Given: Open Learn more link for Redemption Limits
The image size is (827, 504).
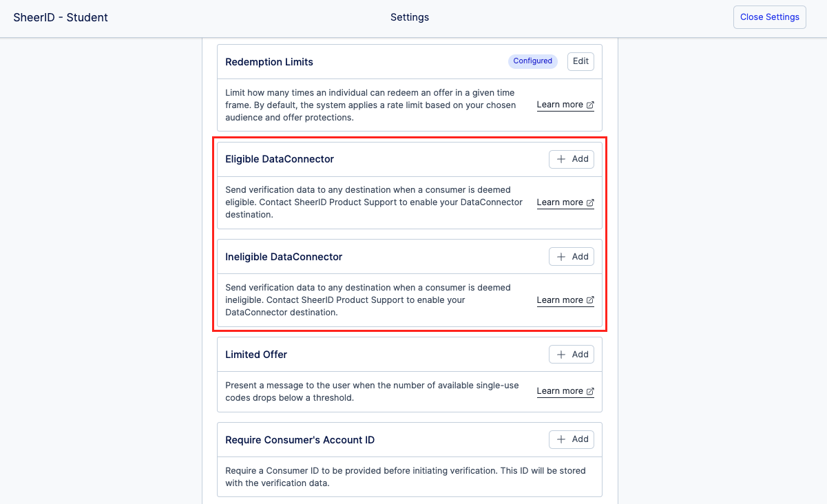Looking at the screenshot, I should tap(560, 105).
